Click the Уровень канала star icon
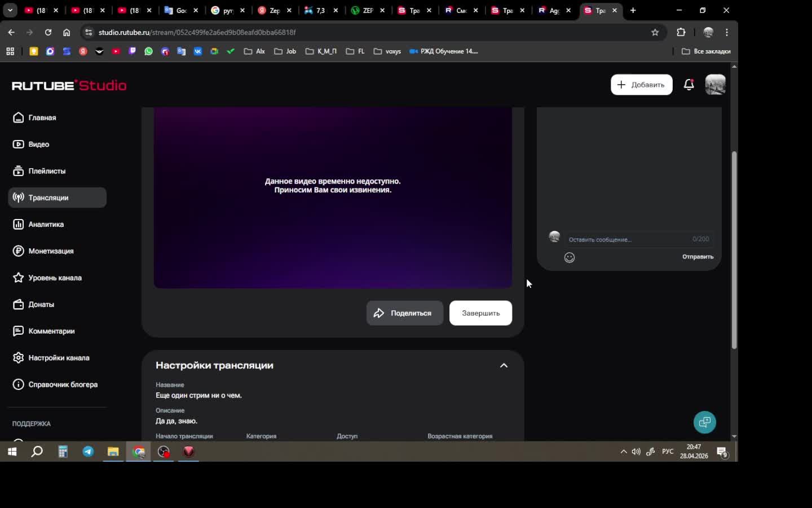The width and height of the screenshot is (812, 508). click(19, 278)
